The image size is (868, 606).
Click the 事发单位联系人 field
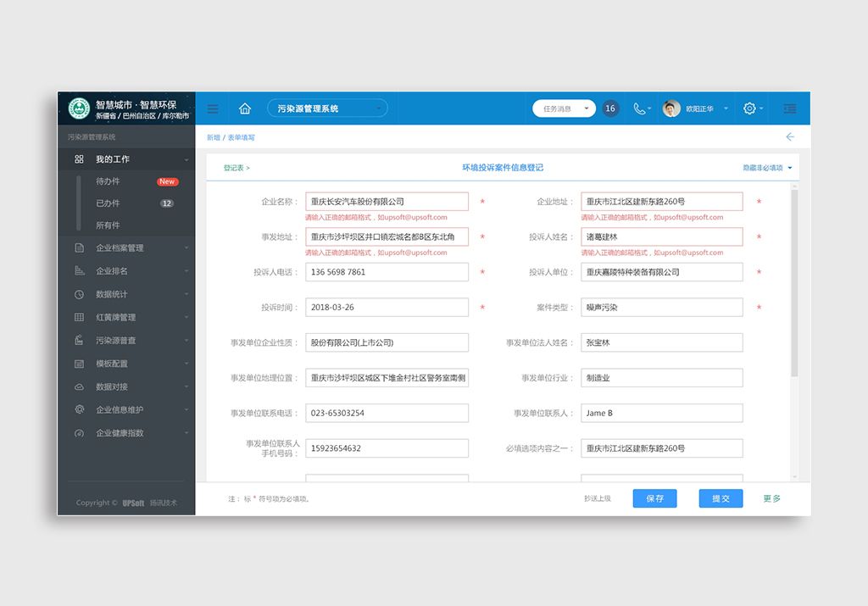[x=661, y=413]
